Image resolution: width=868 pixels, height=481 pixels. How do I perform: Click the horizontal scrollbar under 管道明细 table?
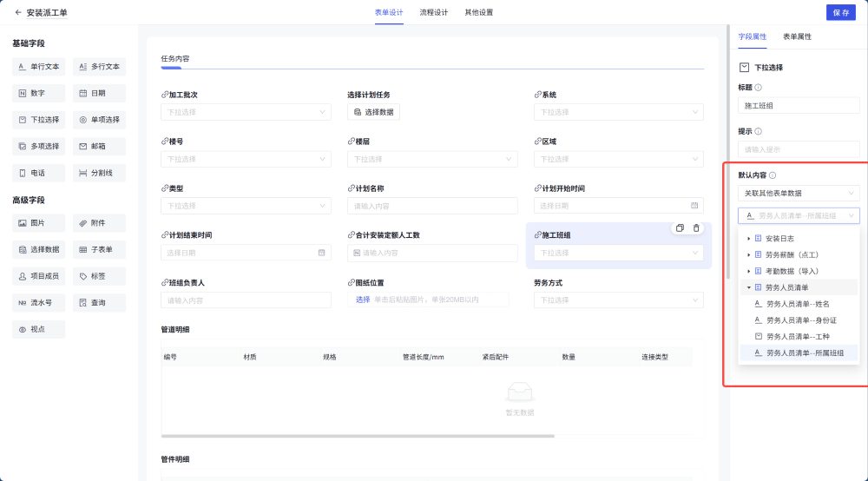[357, 436]
